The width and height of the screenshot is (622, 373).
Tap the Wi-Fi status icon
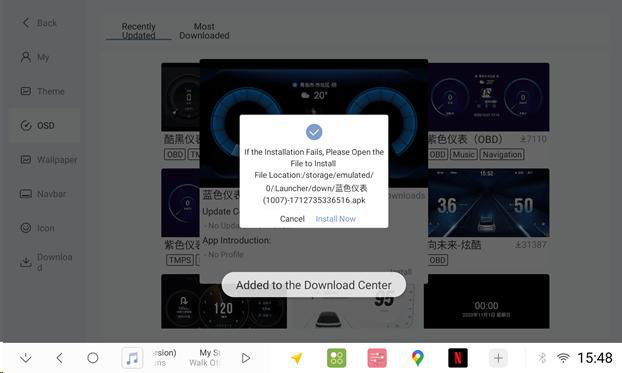pos(563,358)
